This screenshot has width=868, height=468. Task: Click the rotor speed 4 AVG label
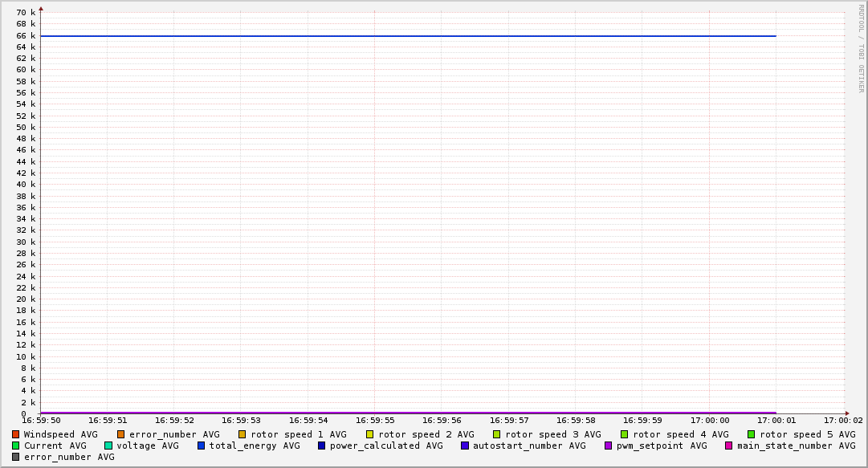(x=681, y=434)
